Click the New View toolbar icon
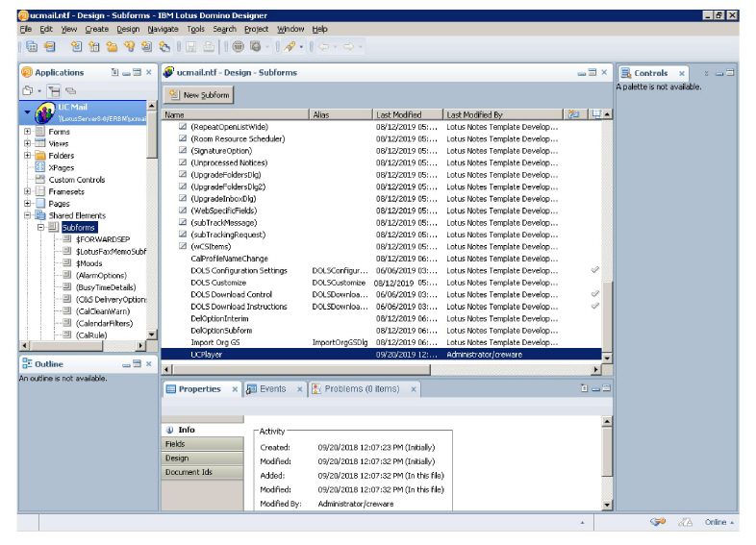Viewport: 756px width, 545px height. click(x=94, y=47)
